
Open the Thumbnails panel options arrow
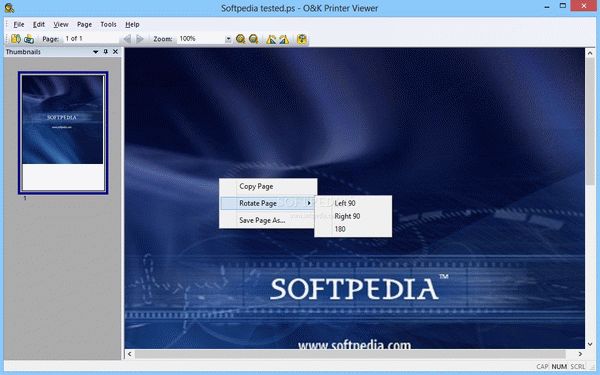96,52
